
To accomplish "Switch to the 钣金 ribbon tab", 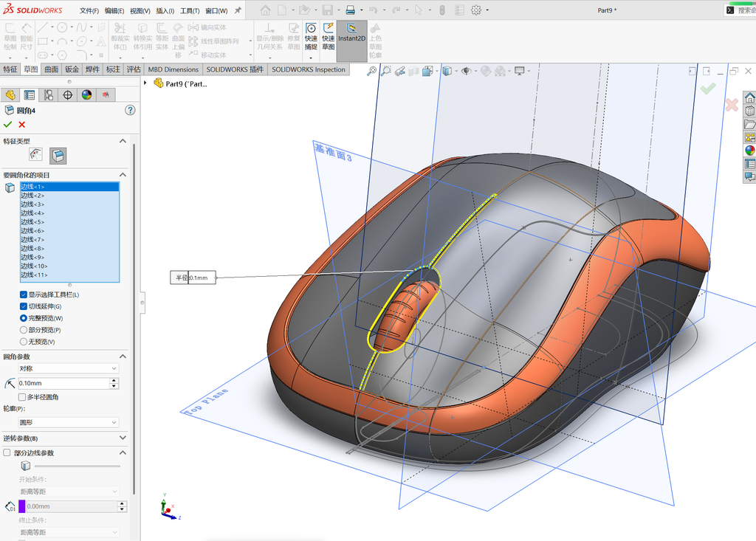I will [x=72, y=69].
